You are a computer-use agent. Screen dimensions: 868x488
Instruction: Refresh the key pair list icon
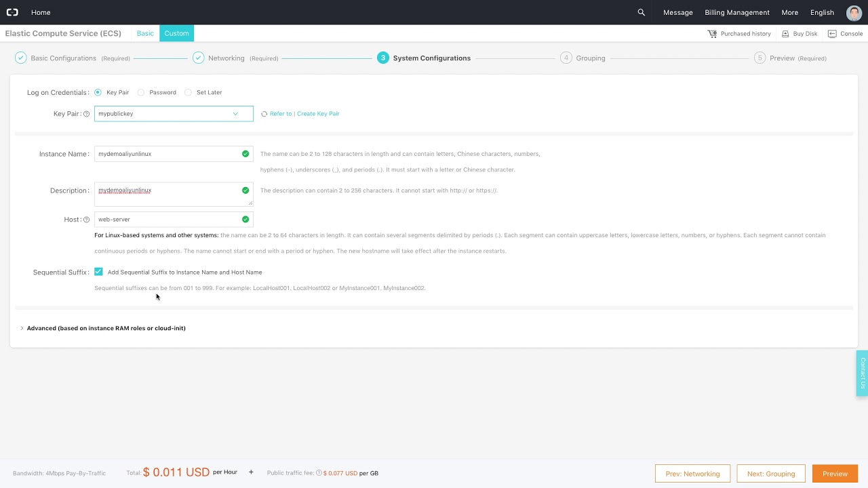point(264,114)
